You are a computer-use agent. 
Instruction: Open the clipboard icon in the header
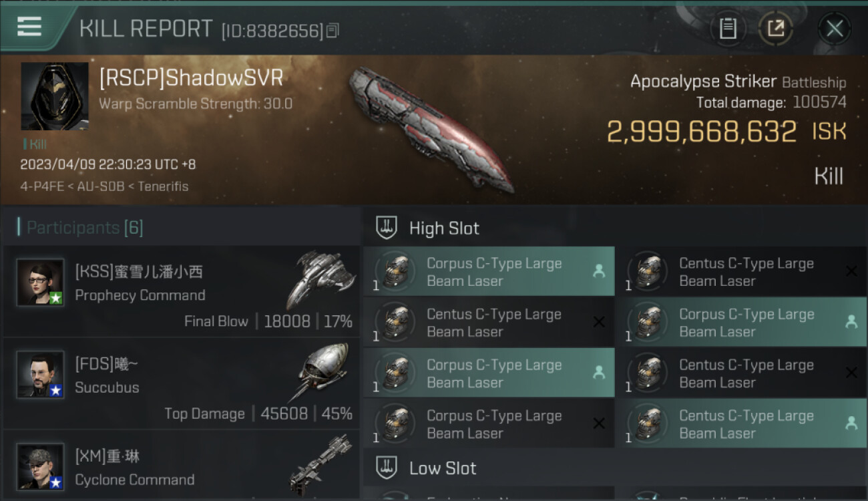728,29
